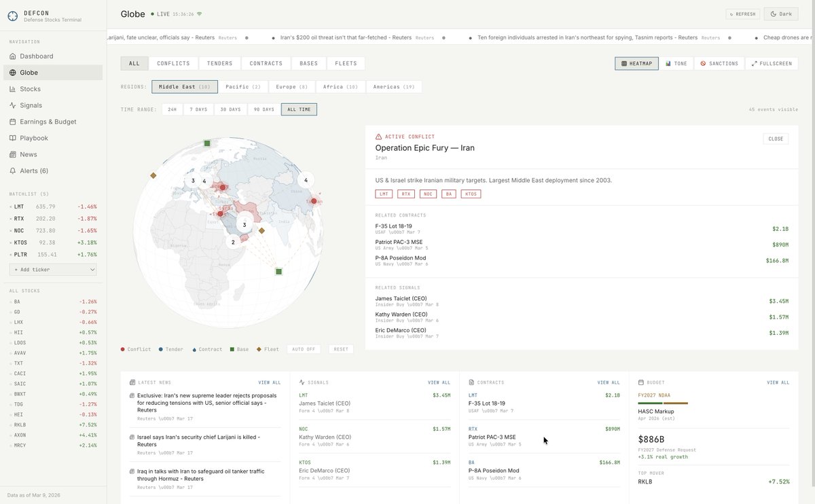The width and height of the screenshot is (815, 504).
Task: Select PLTR row in the watchlist
Action: pos(53,255)
